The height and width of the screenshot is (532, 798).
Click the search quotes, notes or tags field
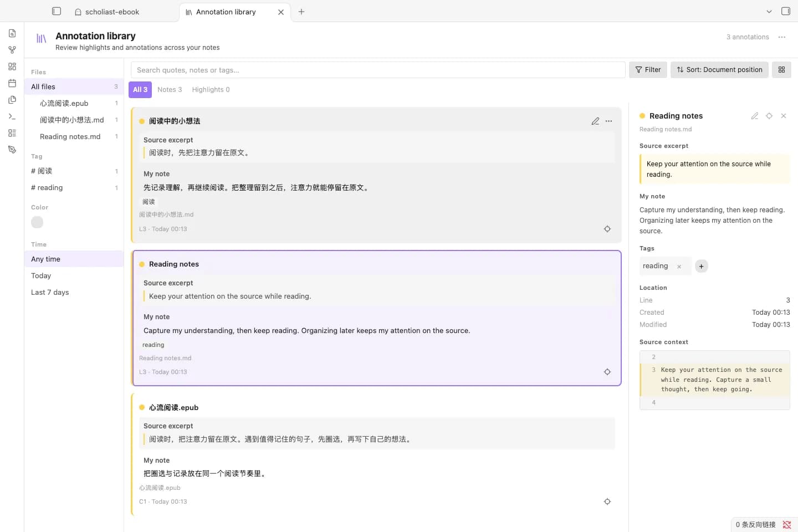click(378, 70)
